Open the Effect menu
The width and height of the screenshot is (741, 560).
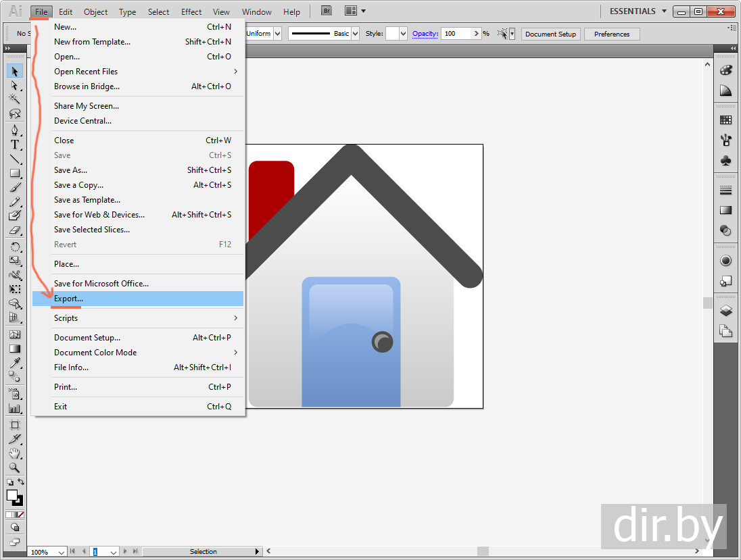[x=191, y=11]
